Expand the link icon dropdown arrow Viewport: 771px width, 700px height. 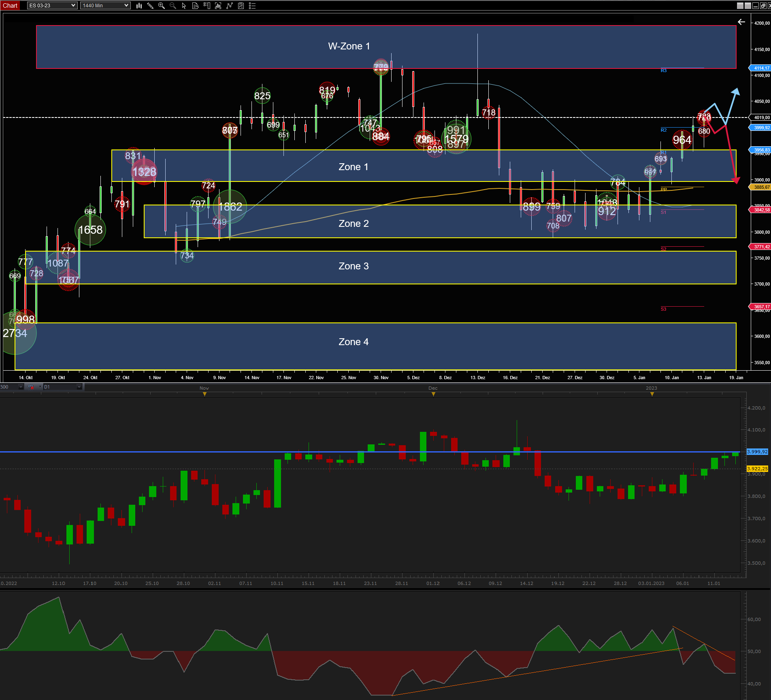[40, 387]
